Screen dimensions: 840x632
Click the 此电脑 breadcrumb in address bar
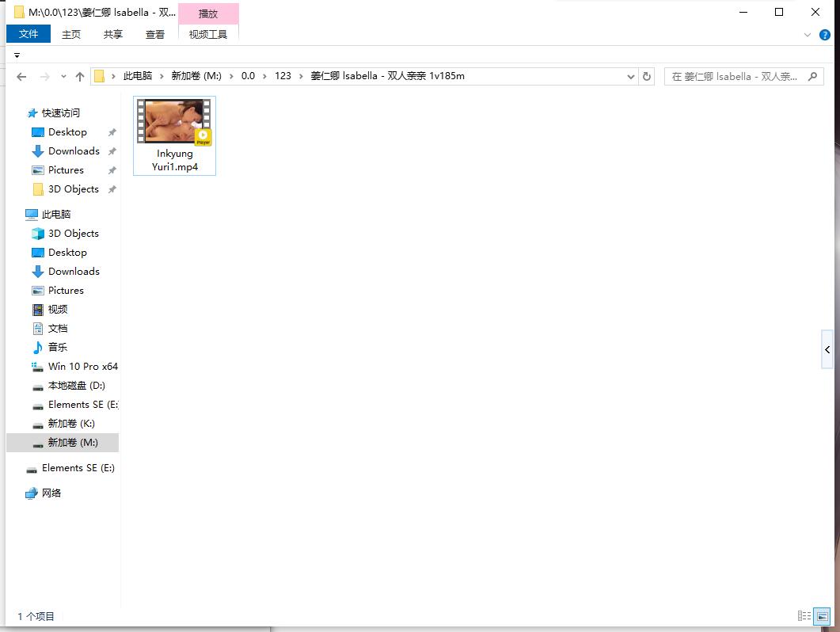coord(137,76)
